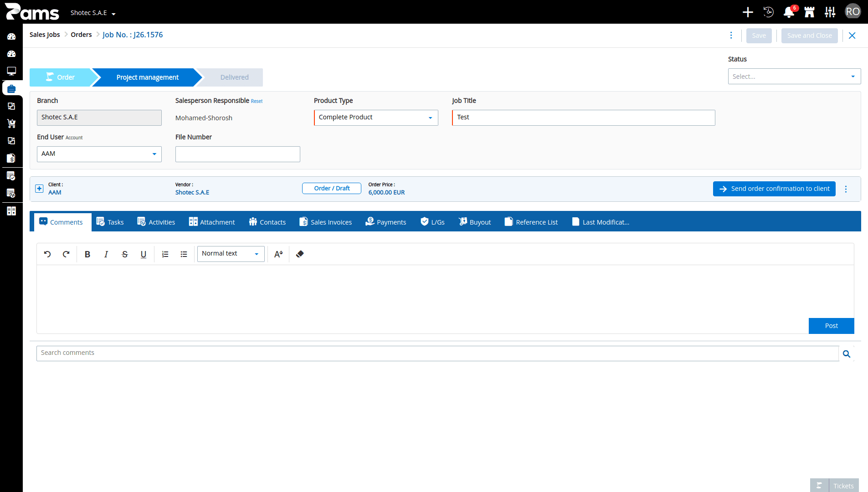Switch to the Contacts tab
The width and height of the screenshot is (868, 492).
(x=267, y=222)
